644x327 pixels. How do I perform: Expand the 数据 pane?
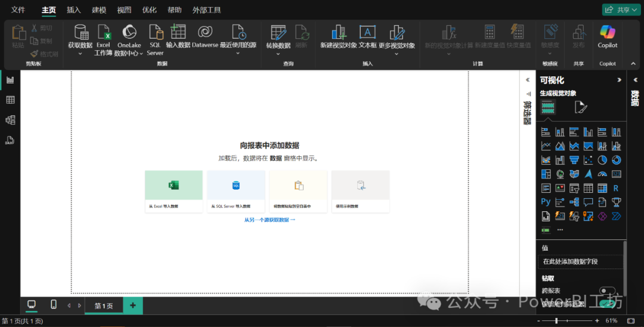pyautogui.click(x=636, y=80)
